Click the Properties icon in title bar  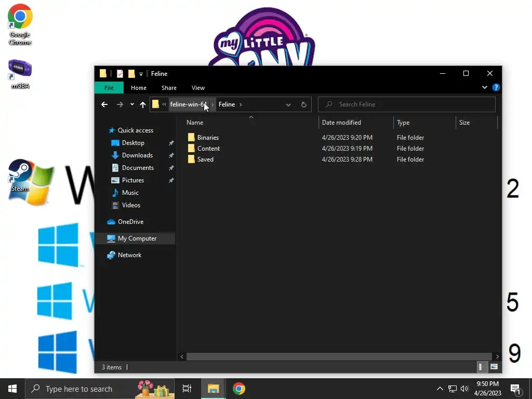(x=120, y=74)
